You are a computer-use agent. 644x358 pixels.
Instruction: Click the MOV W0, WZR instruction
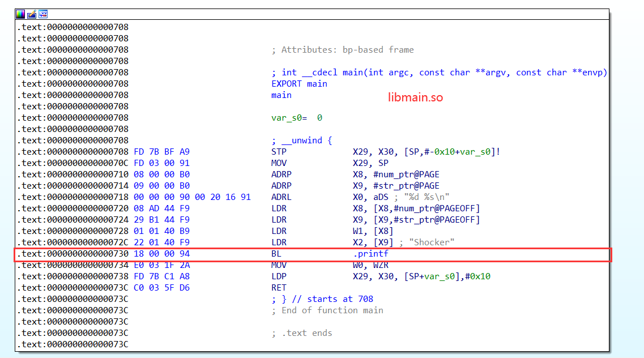tap(279, 265)
